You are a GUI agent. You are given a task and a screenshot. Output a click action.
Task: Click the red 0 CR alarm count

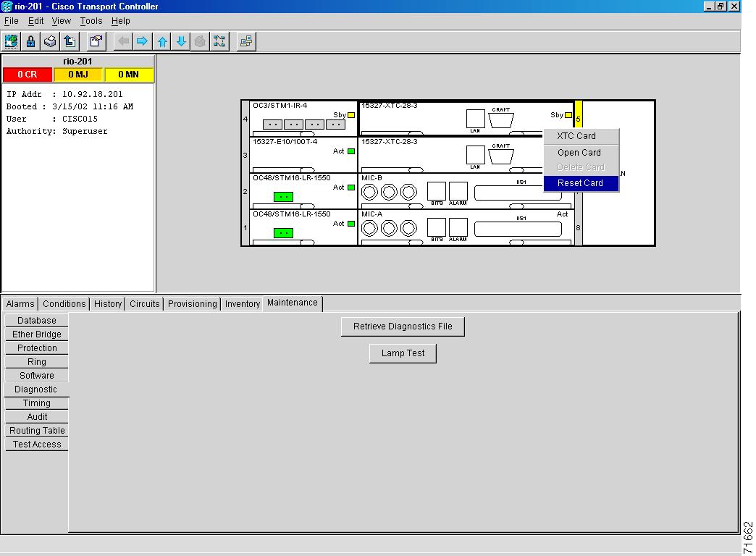pos(27,75)
